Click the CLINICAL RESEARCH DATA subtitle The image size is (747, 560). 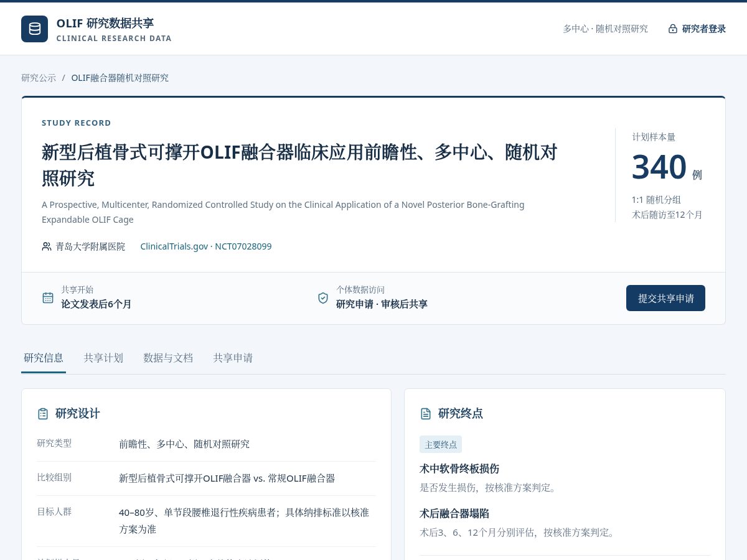coord(114,39)
